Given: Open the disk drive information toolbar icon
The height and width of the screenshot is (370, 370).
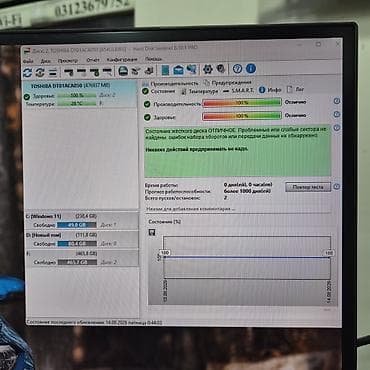Looking at the screenshot, I should pyautogui.click(x=123, y=71).
